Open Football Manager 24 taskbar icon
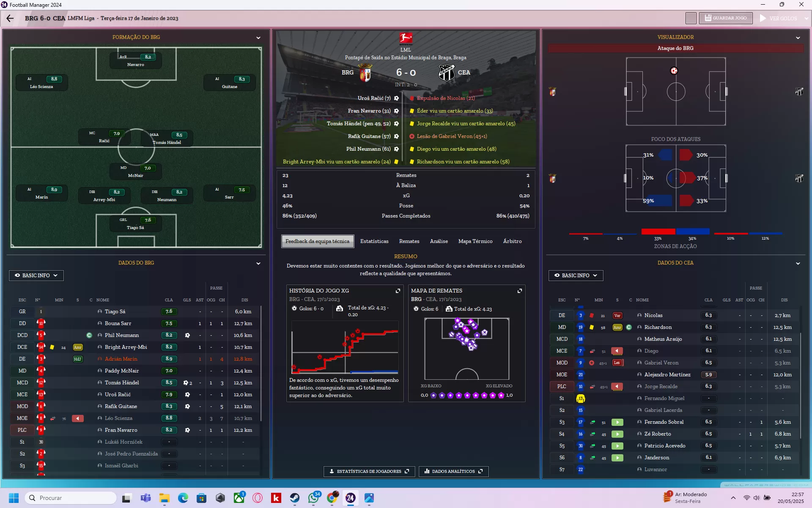Image resolution: width=812 pixels, height=508 pixels. [350, 498]
